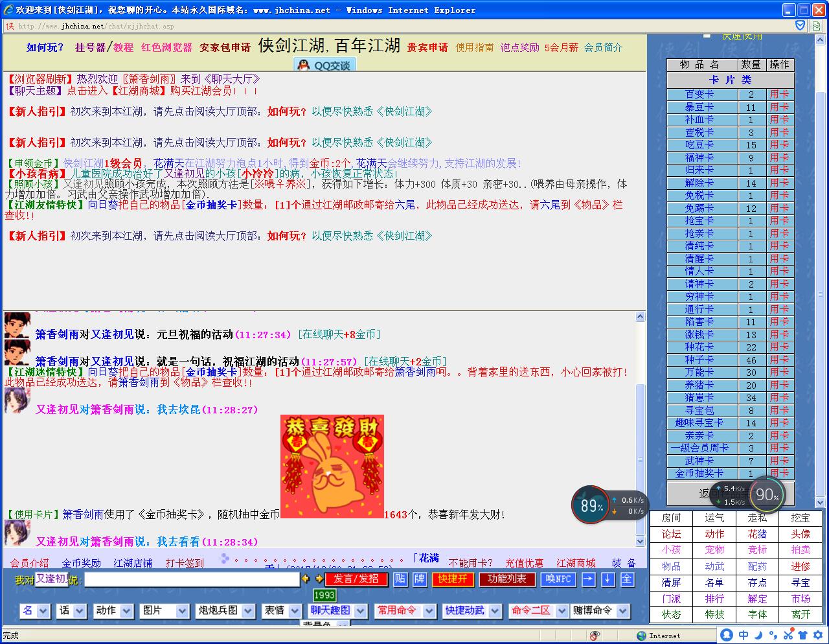Click the 全 button in the chat toolbar
The image size is (829, 644).
[x=627, y=579]
